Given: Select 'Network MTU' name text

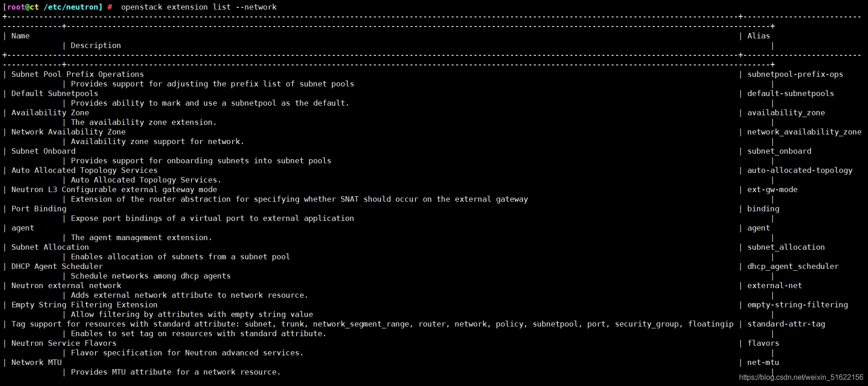Looking at the screenshot, I should click(x=37, y=363).
